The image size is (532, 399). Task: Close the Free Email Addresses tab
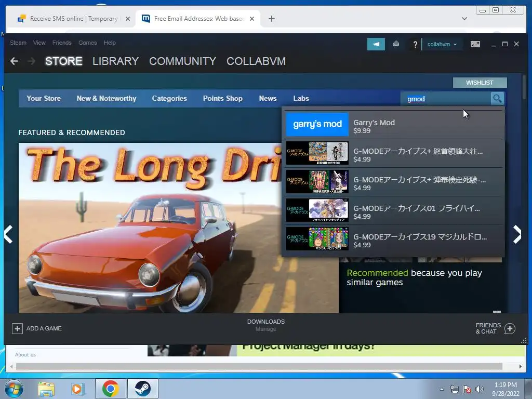click(x=252, y=19)
